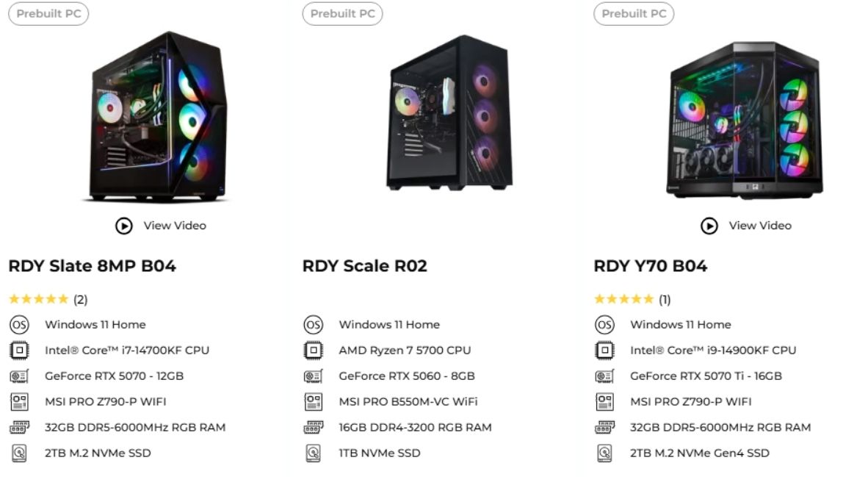The width and height of the screenshot is (868, 477).
Task: Open the RDY Scale R02 product page
Action: (364, 266)
